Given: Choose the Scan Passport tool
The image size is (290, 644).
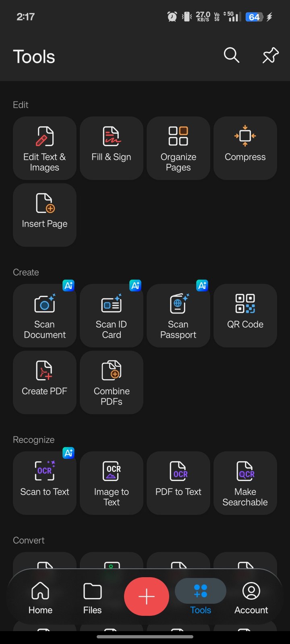Looking at the screenshot, I should tap(178, 316).
